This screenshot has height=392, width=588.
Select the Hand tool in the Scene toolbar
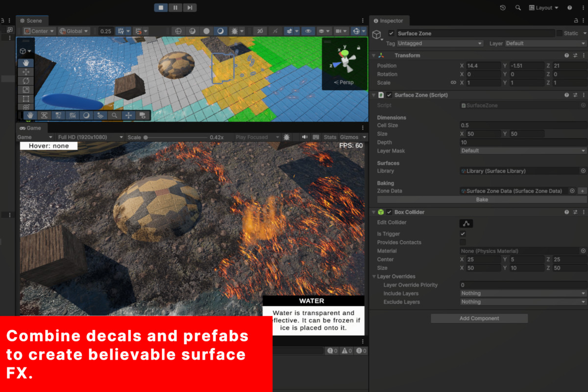click(x=24, y=63)
